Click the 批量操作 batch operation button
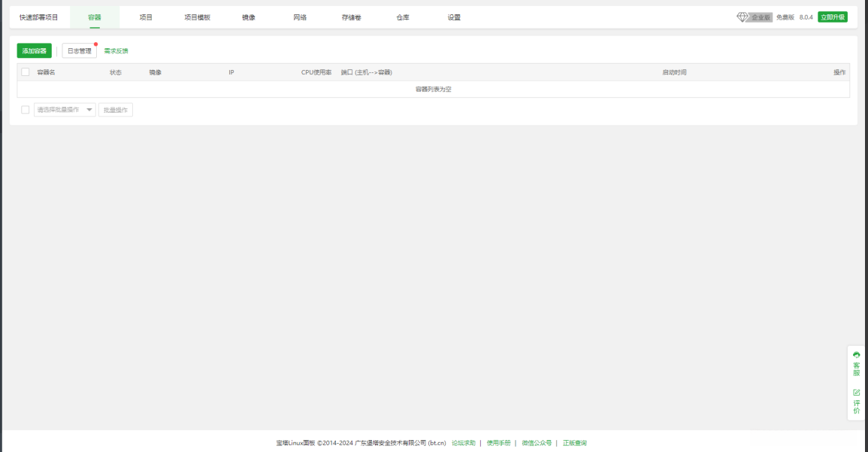Image resolution: width=868 pixels, height=452 pixels. pyautogui.click(x=116, y=109)
